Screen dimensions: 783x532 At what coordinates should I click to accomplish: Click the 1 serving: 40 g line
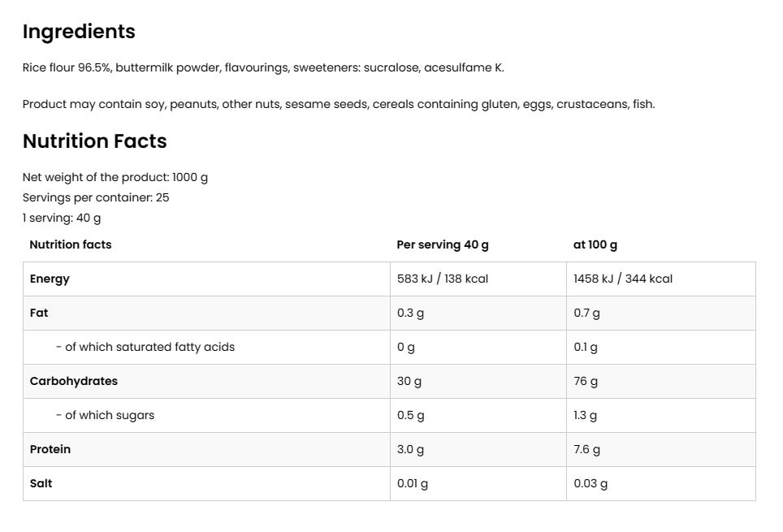click(62, 218)
